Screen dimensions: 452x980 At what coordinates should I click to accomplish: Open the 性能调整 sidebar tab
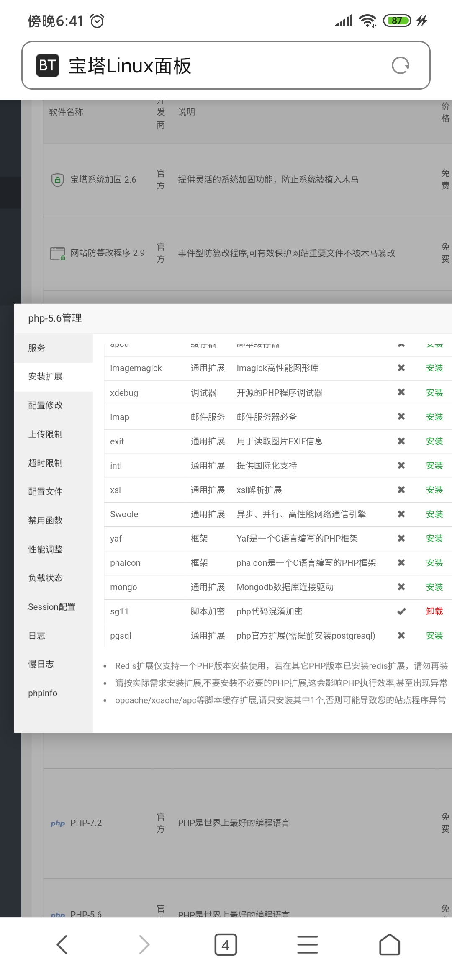click(x=54, y=549)
